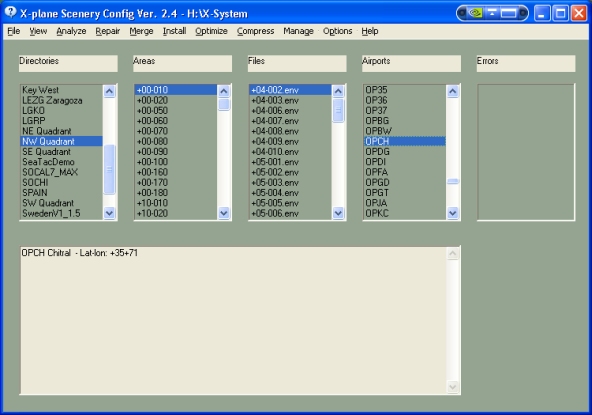Click the app icon in title bar
This screenshot has height=415, width=592.
(10, 12)
